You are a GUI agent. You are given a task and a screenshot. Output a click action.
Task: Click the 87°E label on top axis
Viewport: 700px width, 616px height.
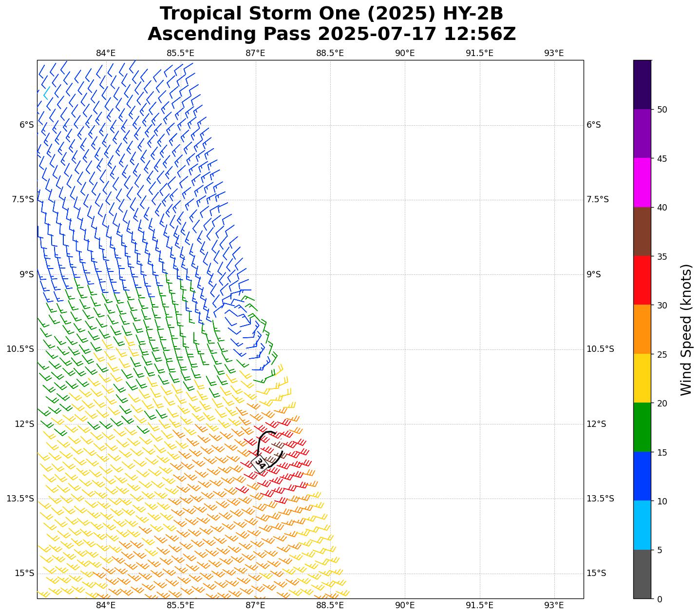point(255,53)
